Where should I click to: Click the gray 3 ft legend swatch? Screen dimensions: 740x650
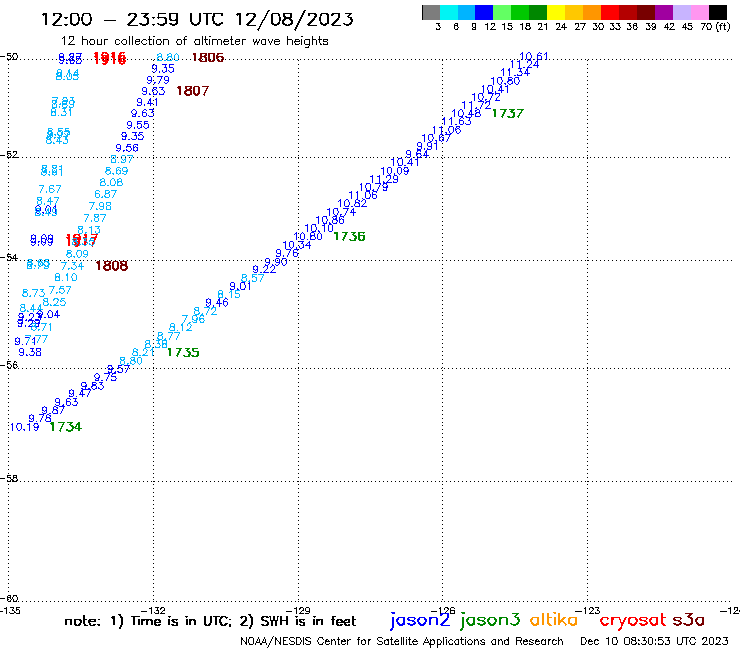[x=431, y=12]
